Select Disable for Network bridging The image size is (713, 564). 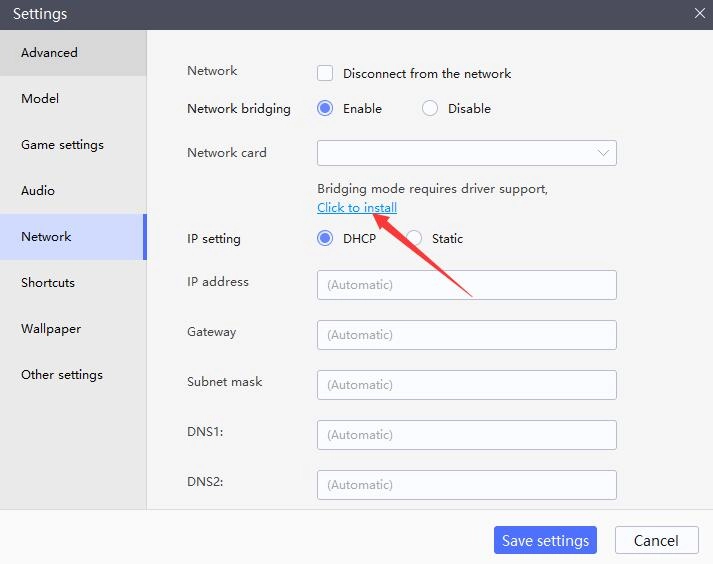point(430,108)
